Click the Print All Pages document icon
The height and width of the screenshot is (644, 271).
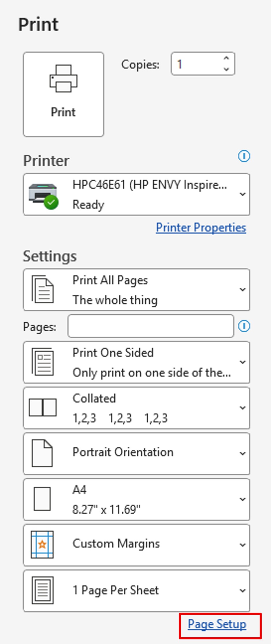(x=43, y=289)
